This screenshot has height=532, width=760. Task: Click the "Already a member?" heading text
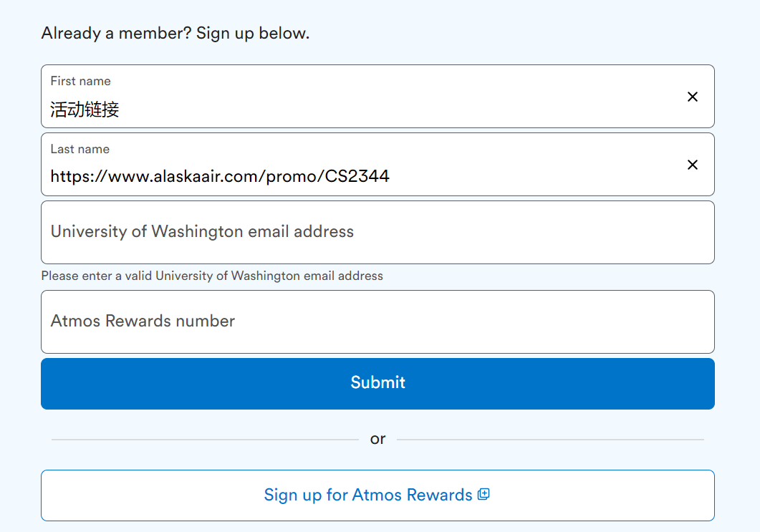tap(175, 33)
